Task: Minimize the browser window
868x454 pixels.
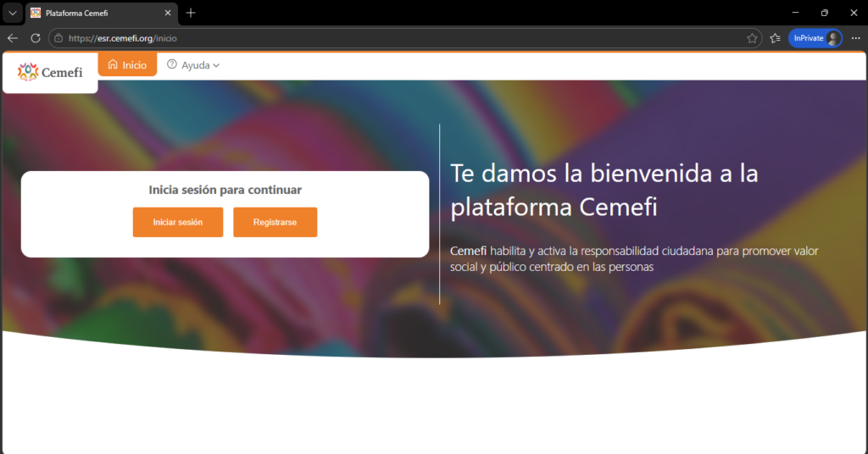Action: [794, 13]
